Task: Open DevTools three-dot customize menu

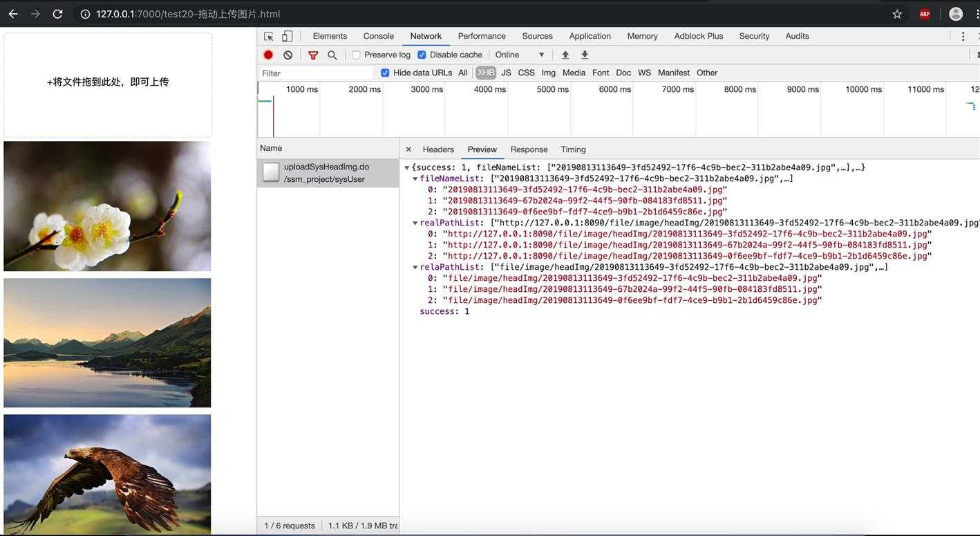Action: [963, 36]
